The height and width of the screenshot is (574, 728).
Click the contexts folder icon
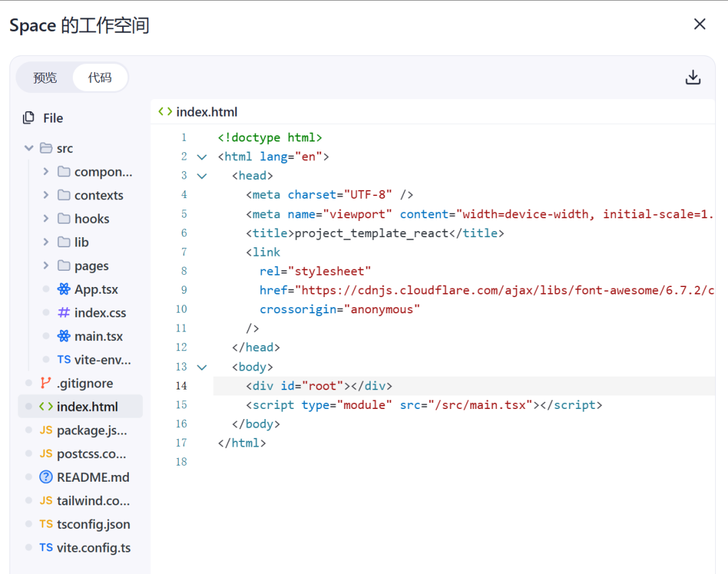pos(63,195)
